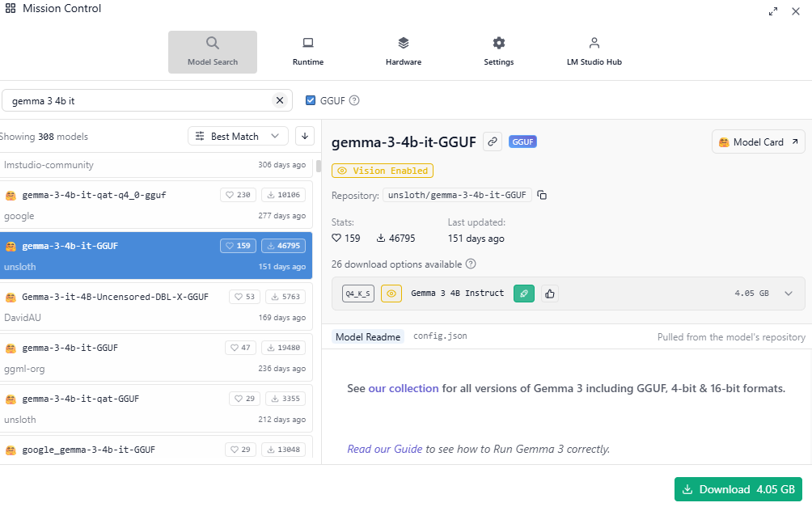Image resolution: width=812 pixels, height=507 pixels.
Task: Click the thumbs-up recommended icon
Action: pos(550,294)
